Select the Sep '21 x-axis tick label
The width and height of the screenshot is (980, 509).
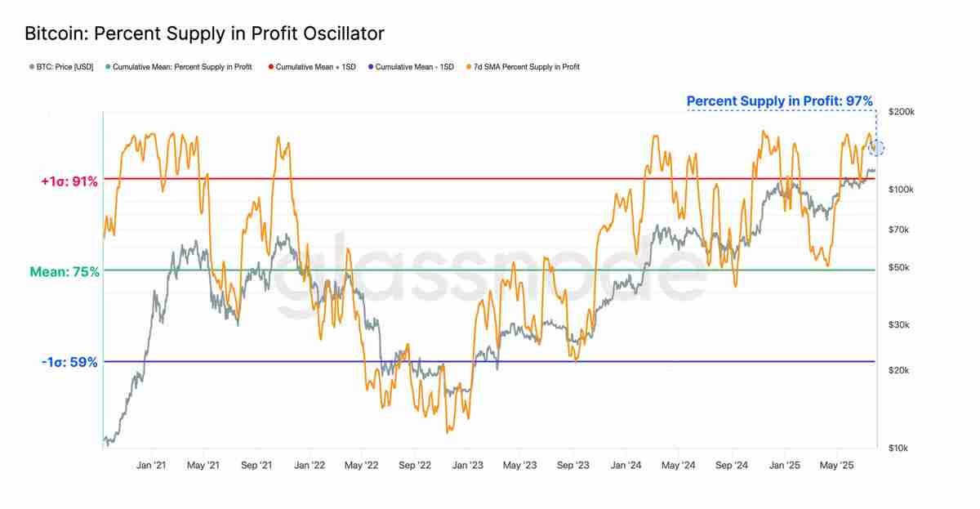pos(256,466)
